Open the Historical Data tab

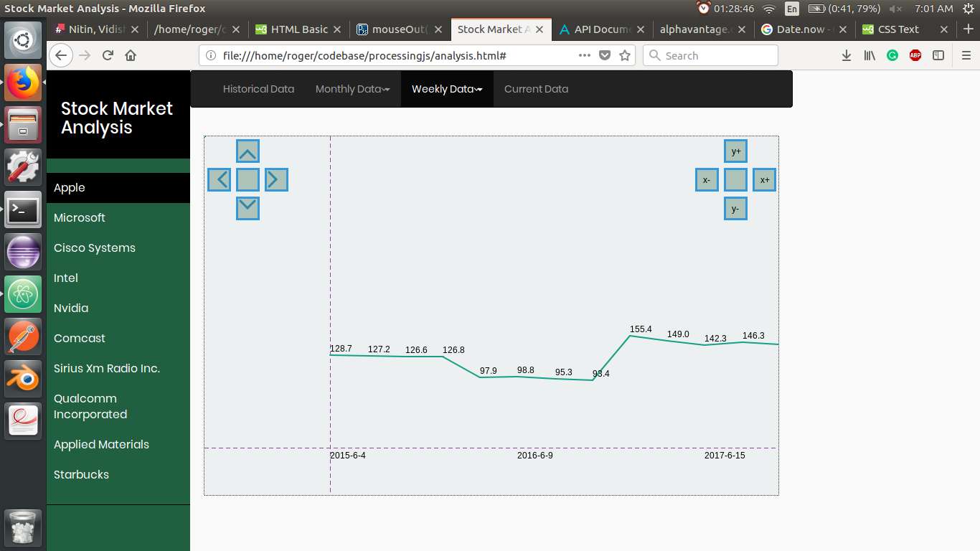[x=258, y=89]
